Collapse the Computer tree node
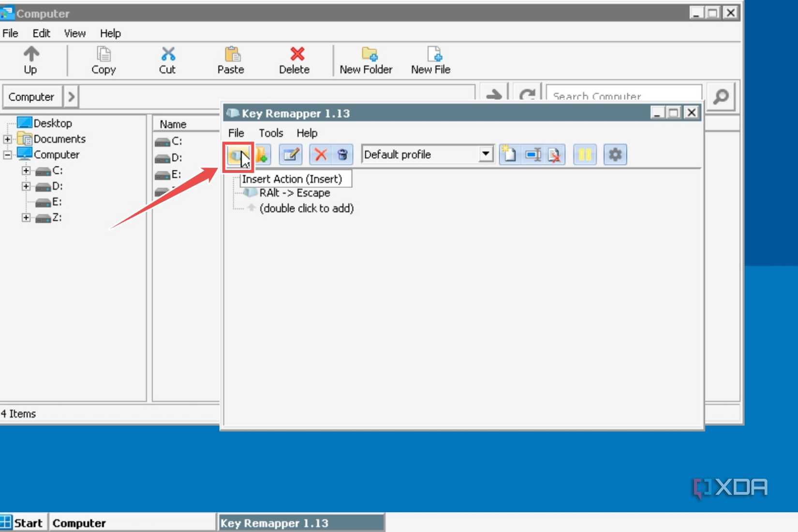Screen dimensions: 798x532 tap(8, 155)
